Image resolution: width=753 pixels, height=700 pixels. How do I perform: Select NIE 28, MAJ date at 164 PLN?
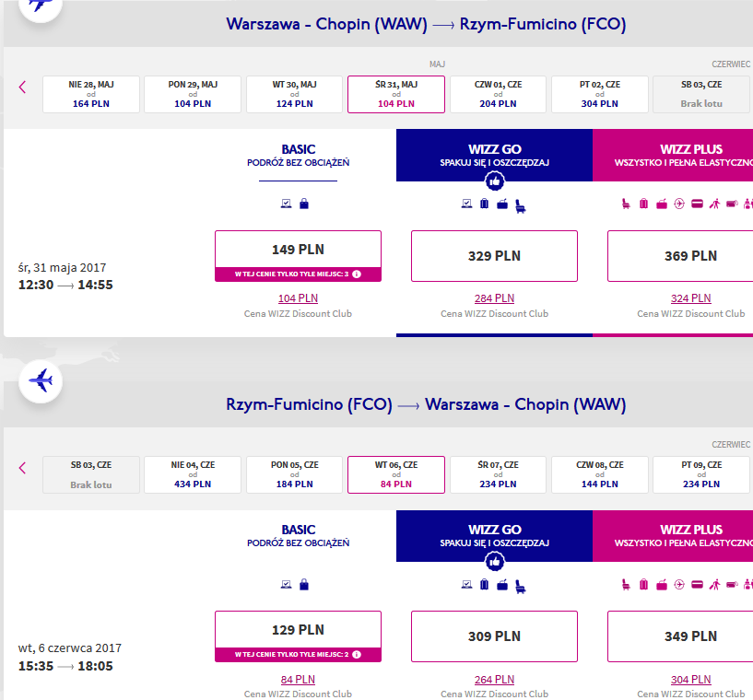pos(91,94)
